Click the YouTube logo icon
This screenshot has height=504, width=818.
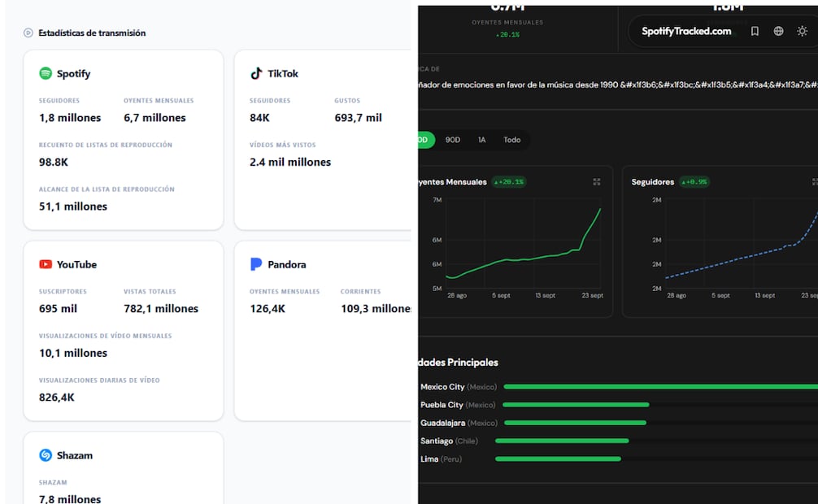[46, 264]
